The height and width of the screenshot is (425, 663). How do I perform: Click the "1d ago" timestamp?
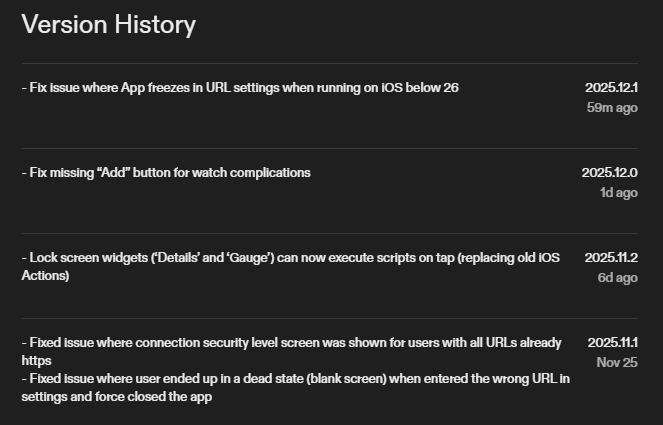point(618,192)
